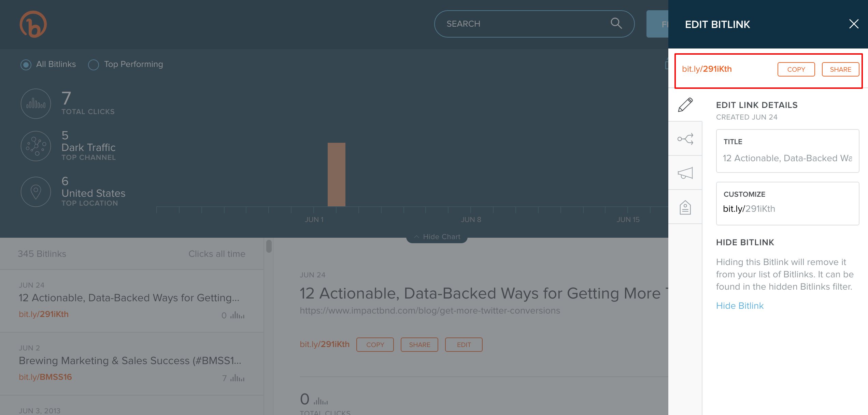
Task: Click stats icon for bit.ly/BMSS16 row
Action: coord(237,378)
